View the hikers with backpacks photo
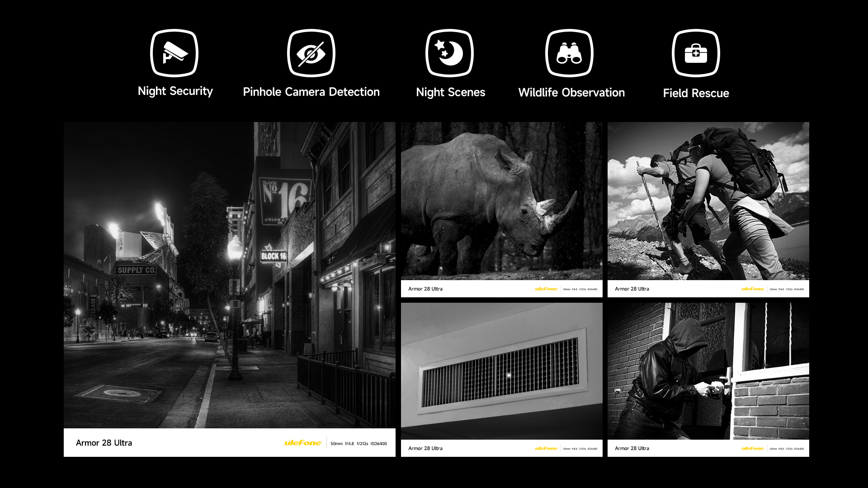Viewport: 868px width, 488px height. [708, 201]
